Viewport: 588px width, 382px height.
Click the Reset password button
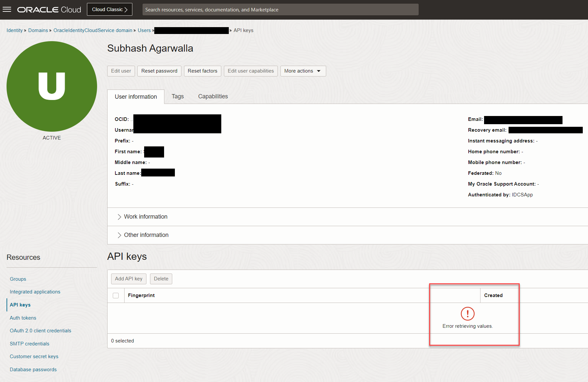(159, 71)
